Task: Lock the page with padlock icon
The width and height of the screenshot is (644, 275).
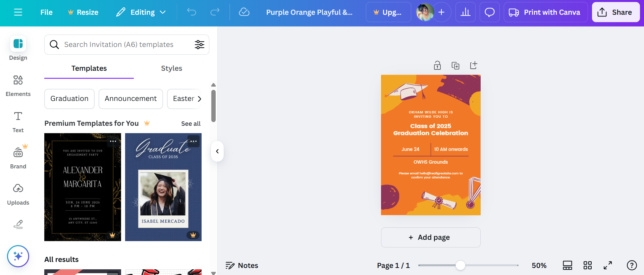Action: point(437,65)
